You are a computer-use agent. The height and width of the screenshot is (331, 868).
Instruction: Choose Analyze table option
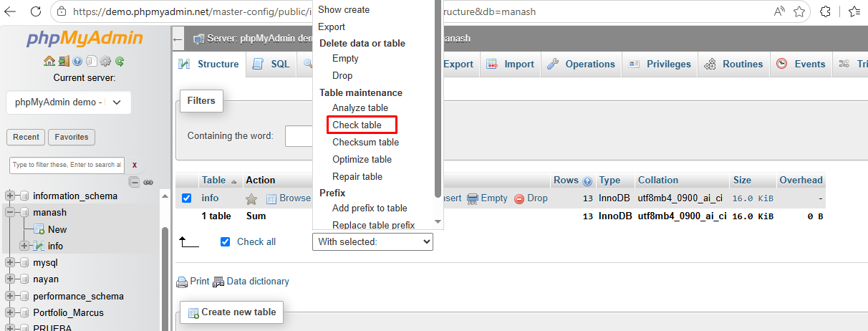pos(360,107)
